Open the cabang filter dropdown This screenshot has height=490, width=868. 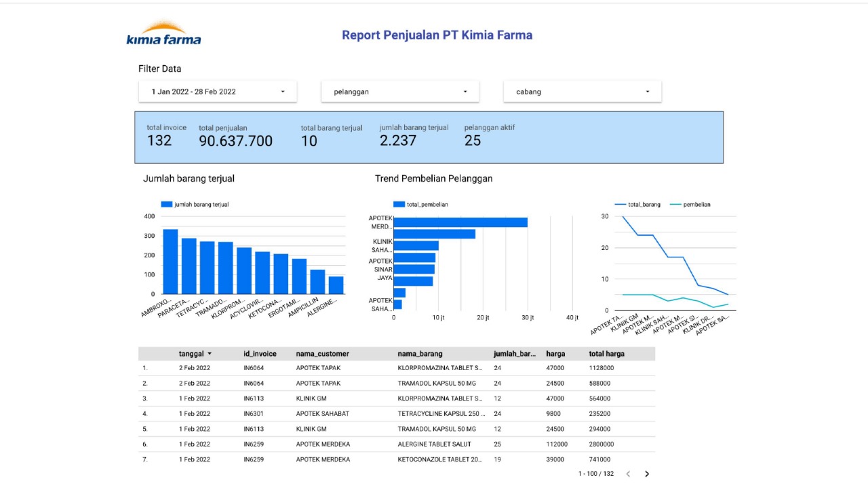[583, 91]
